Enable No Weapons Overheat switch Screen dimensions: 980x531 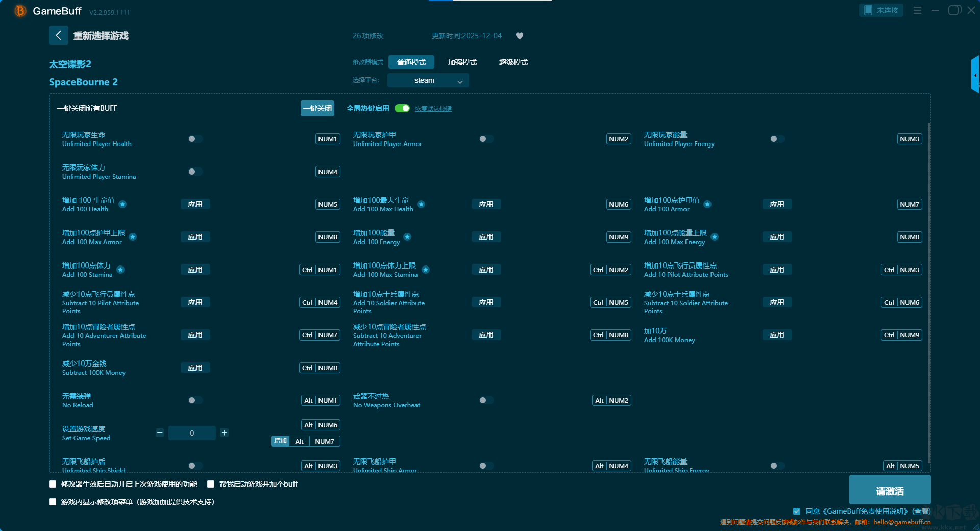486,400
